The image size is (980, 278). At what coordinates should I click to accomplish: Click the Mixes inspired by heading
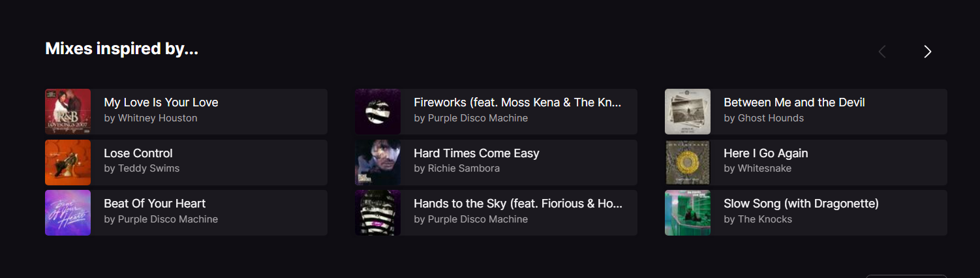coord(121,49)
